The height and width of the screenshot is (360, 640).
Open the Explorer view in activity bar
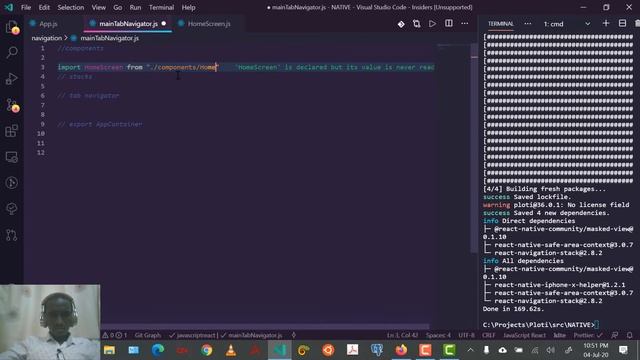click(11, 27)
